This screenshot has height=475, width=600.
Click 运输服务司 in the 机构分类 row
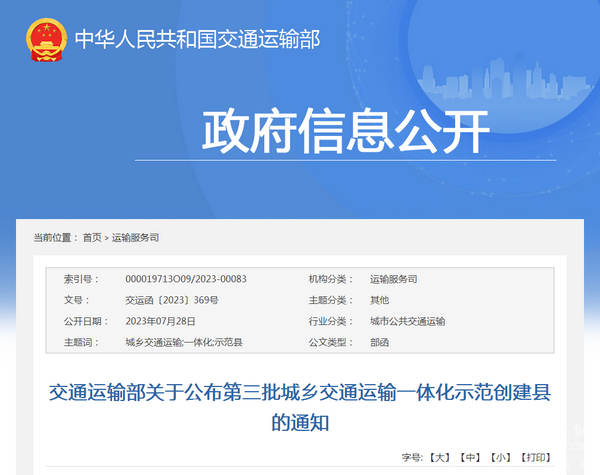click(393, 279)
